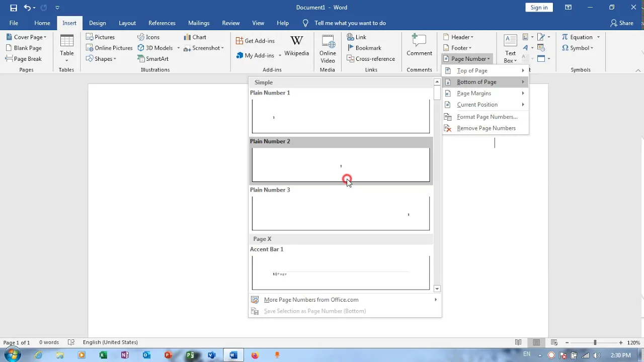Collapse the Page Number dropdown button
The height and width of the screenshot is (362, 644).
click(467, 59)
